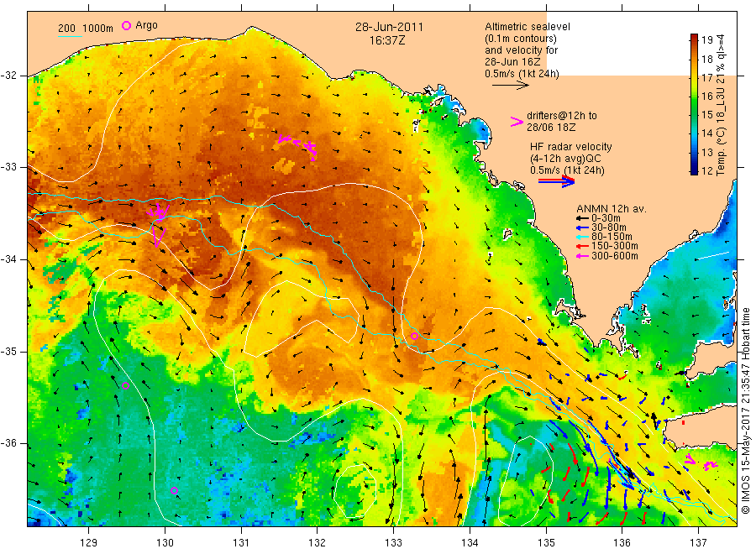Click the 'ANMN 12h av.' legend heading
The height and width of the screenshot is (554, 756).
pos(612,209)
